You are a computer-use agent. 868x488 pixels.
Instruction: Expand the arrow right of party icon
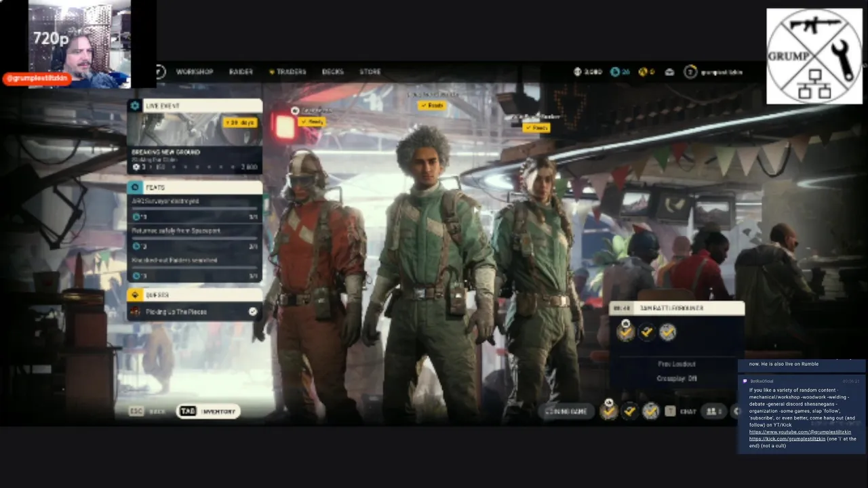click(x=736, y=411)
